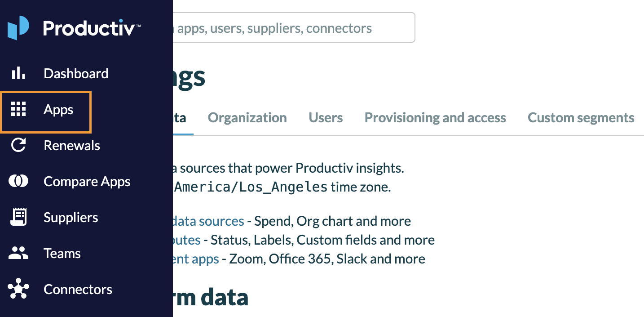Open the Users tab
The image size is (644, 317).
click(326, 117)
